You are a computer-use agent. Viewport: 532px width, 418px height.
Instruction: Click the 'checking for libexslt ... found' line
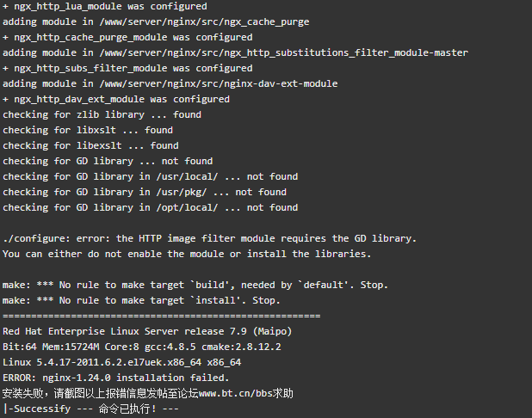point(90,145)
